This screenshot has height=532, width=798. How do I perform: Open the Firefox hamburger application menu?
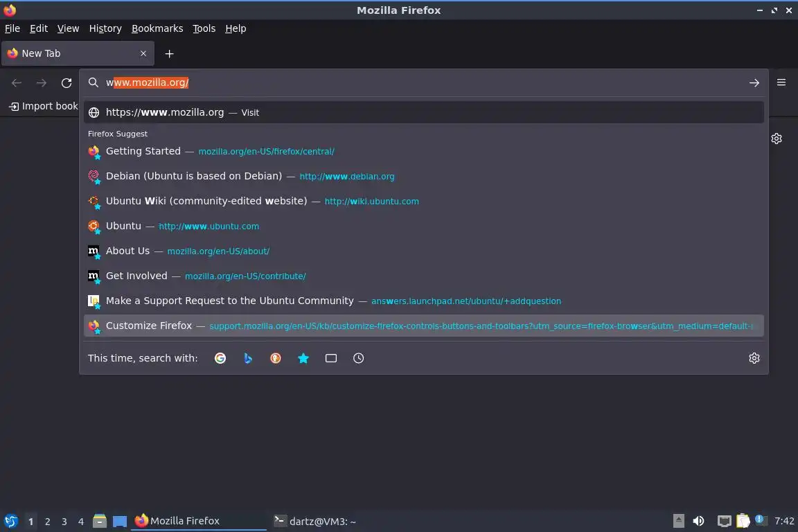tap(781, 82)
